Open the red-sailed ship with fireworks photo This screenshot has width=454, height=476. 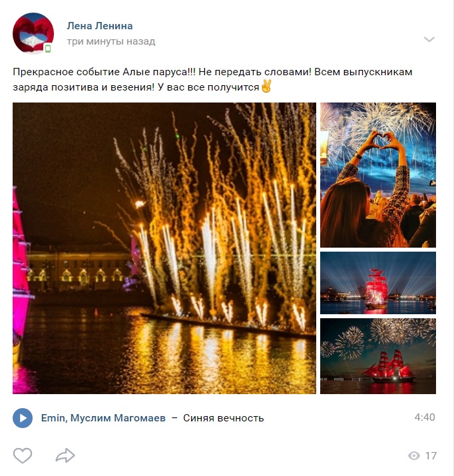[x=378, y=356]
